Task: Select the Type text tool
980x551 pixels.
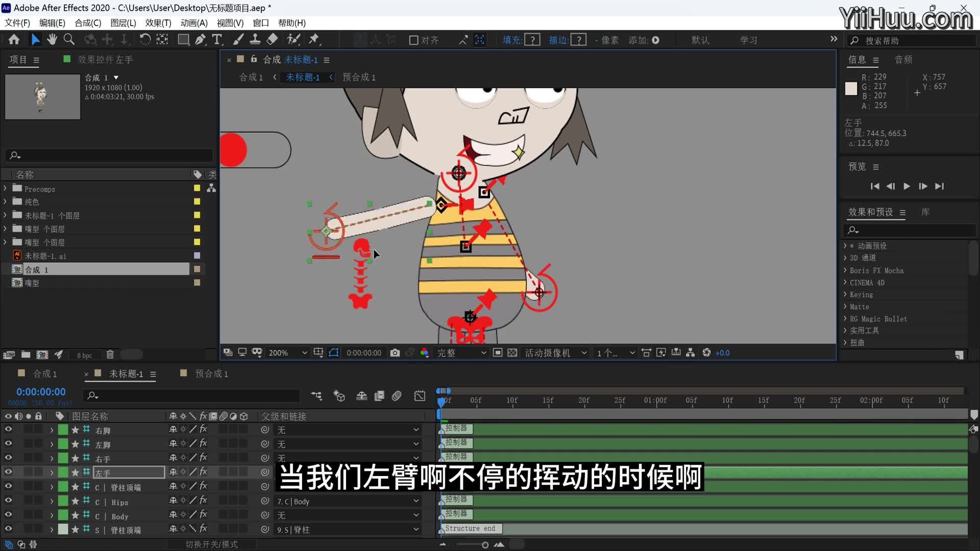Action: [217, 39]
